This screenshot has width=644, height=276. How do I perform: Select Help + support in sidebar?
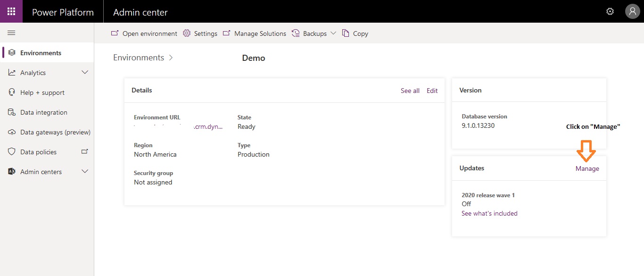pos(43,92)
